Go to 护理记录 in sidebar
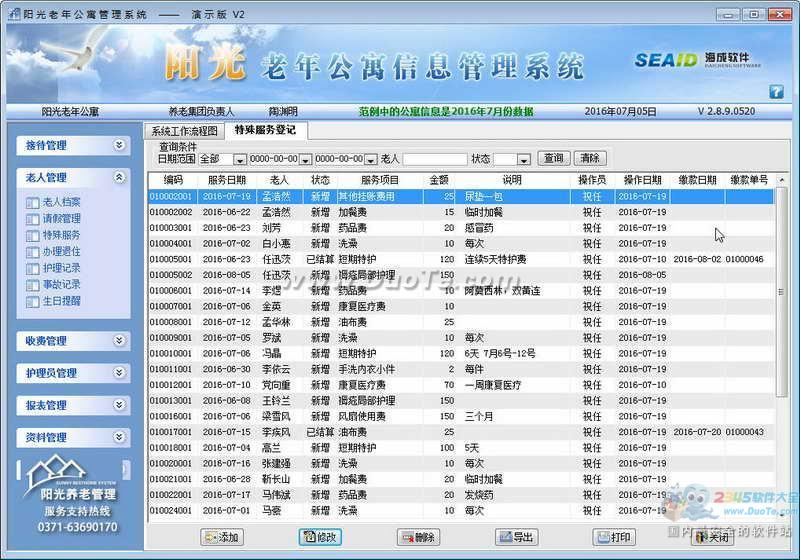 [x=61, y=268]
